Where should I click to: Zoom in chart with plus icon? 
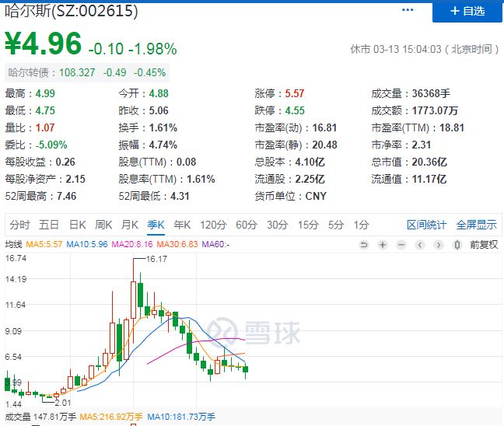pyautogui.click(x=383, y=245)
